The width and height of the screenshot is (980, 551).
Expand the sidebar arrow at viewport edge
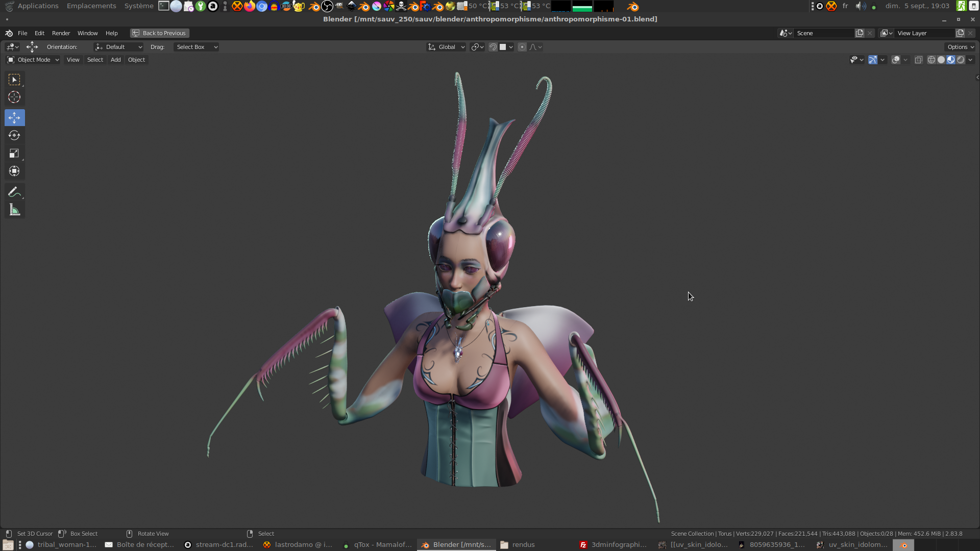977,78
